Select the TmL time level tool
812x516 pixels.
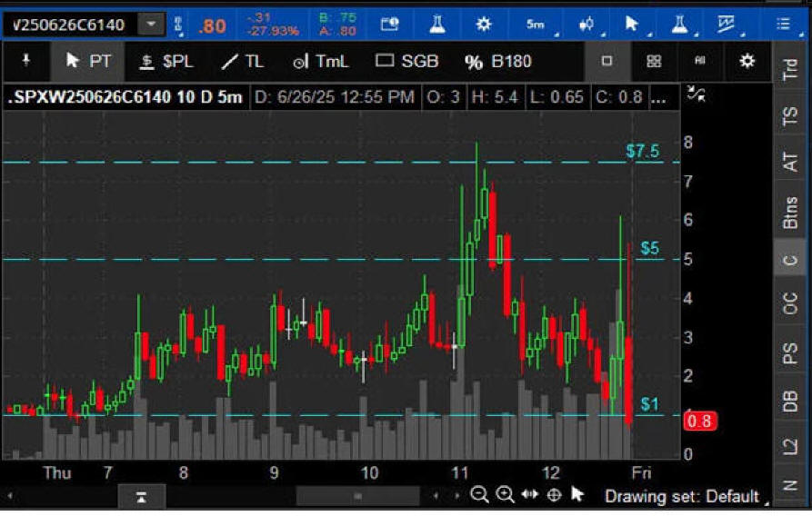[321, 62]
